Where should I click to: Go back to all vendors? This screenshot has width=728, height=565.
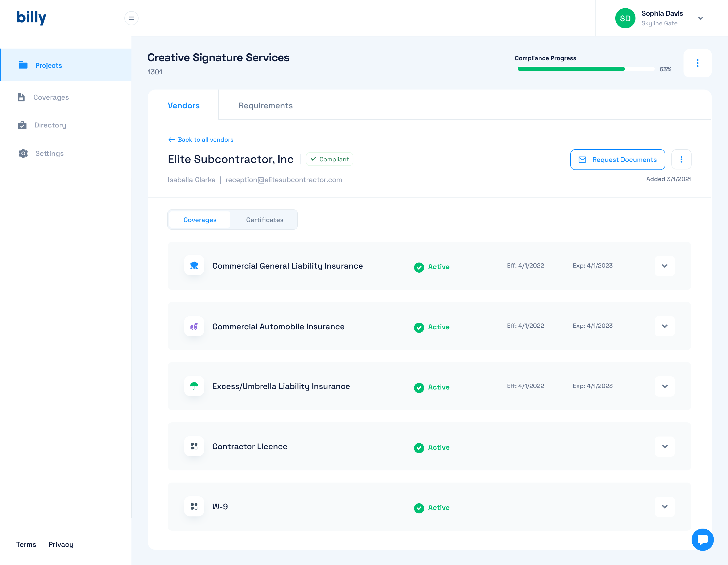tap(201, 139)
